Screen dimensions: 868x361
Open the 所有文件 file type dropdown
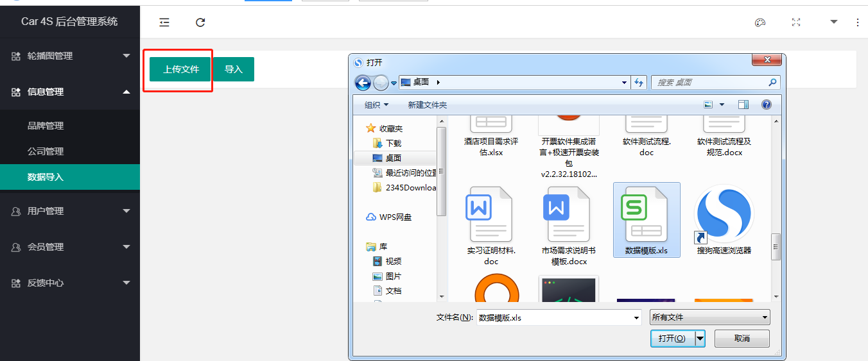point(709,317)
